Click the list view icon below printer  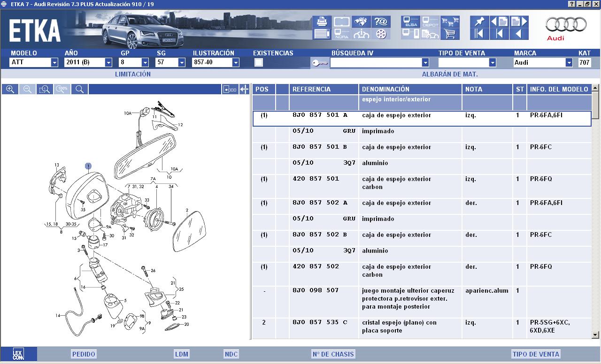tap(322, 34)
